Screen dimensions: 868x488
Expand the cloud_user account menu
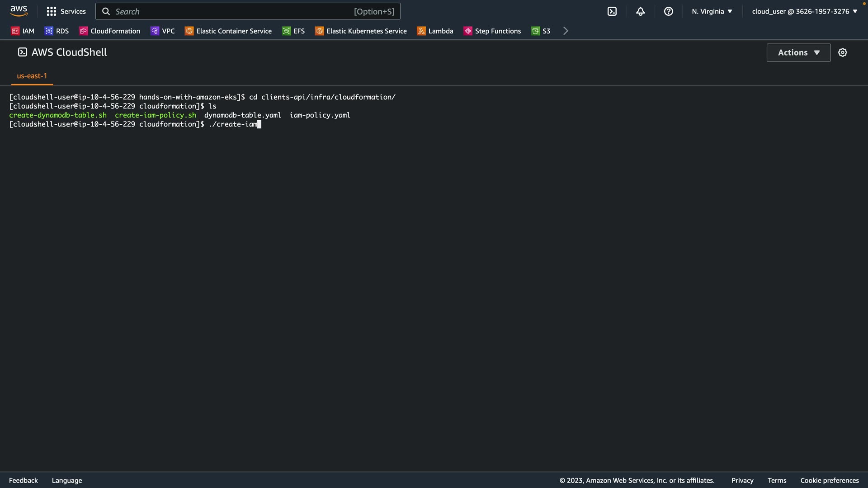[804, 11]
